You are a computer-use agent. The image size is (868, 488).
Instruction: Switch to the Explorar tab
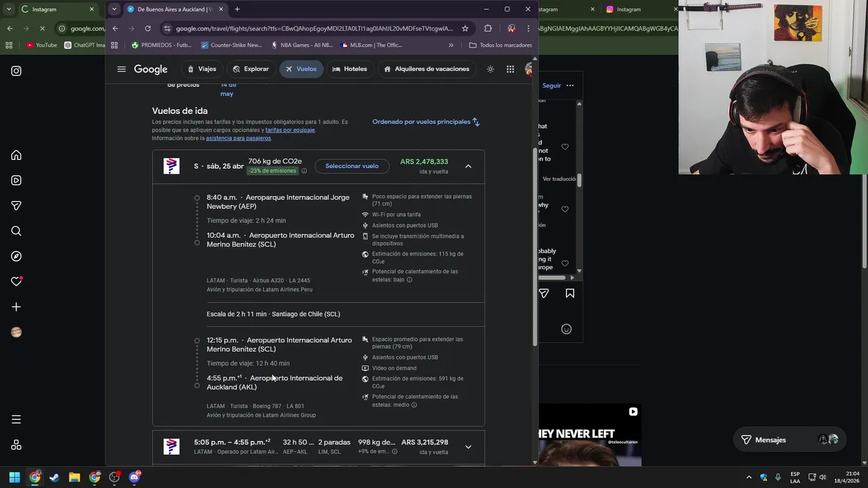(x=251, y=69)
